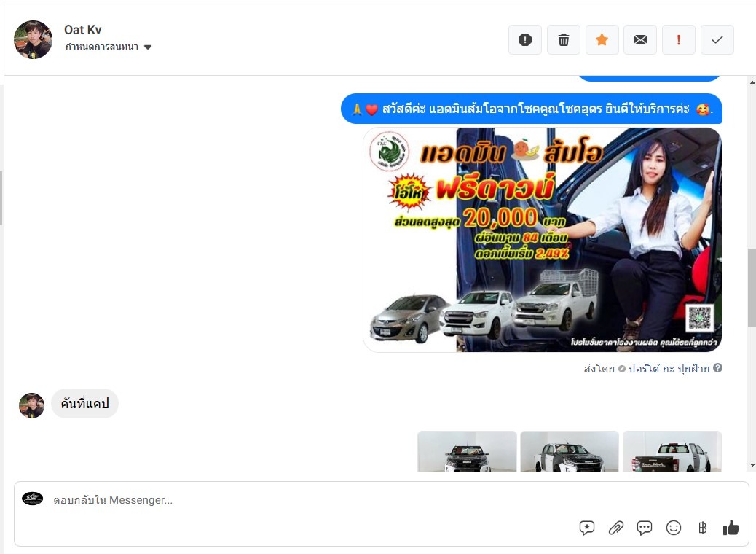The image size is (756, 554).
Task: Open help icon next to sender name
Action: tap(718, 368)
